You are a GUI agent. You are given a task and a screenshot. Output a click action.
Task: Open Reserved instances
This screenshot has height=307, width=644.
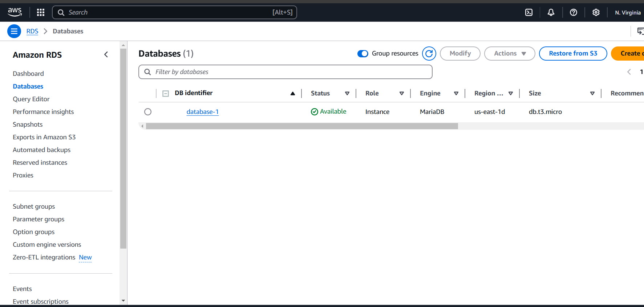40,163
